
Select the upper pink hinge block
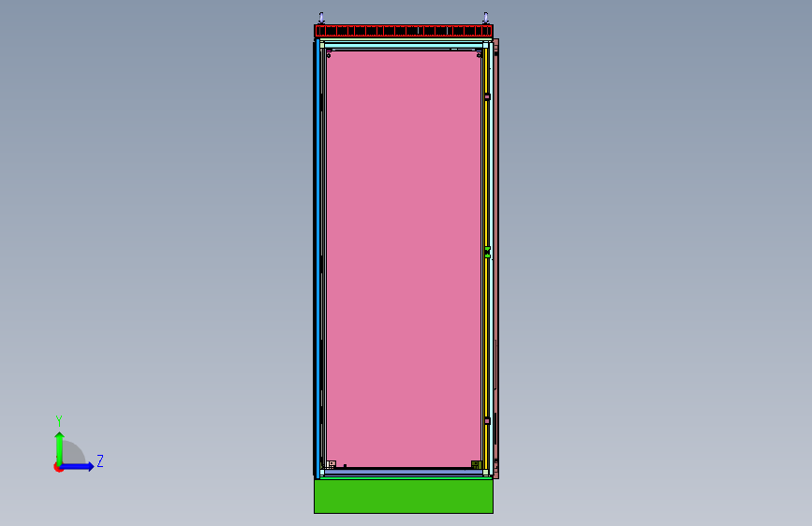coord(487,96)
